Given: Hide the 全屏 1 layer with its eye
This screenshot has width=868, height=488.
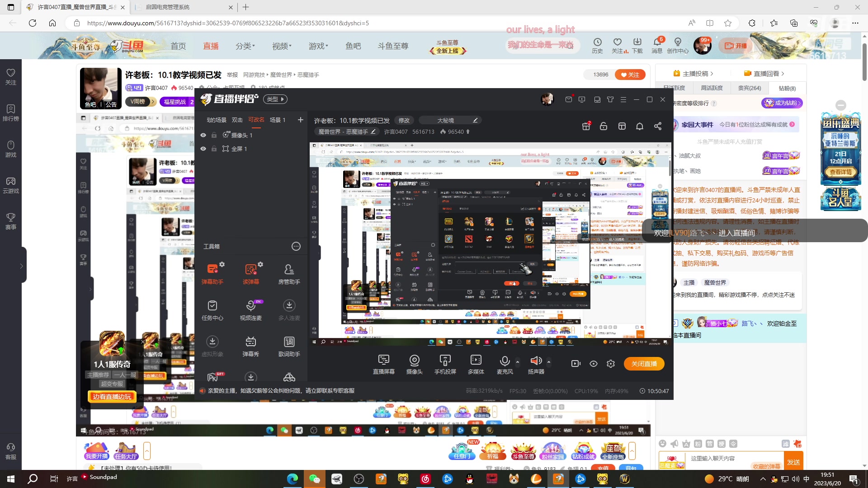Looking at the screenshot, I should point(203,149).
